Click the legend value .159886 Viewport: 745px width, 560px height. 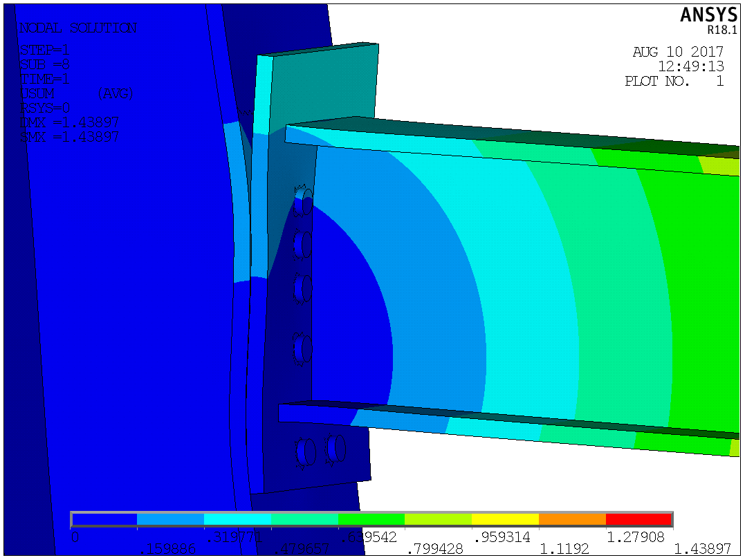click(167, 549)
